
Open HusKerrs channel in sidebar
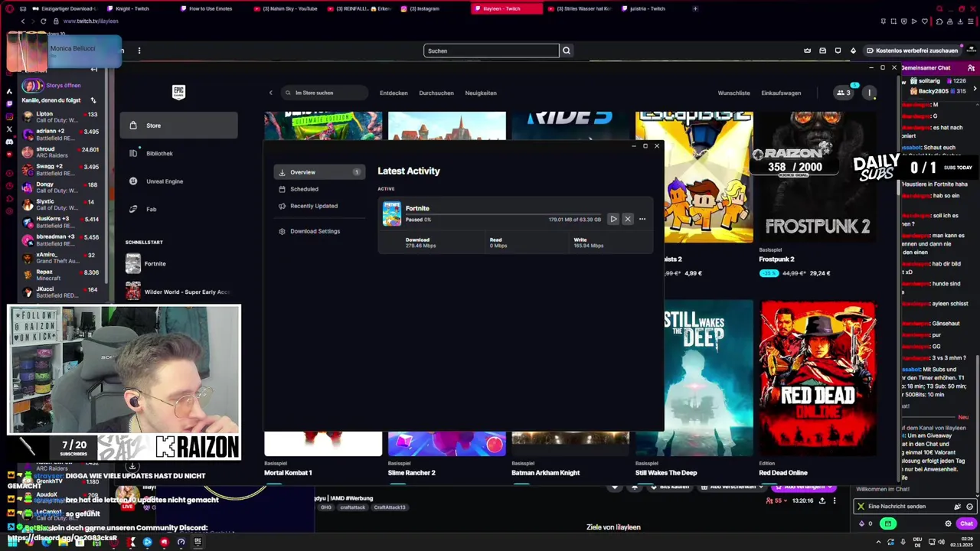pos(63,223)
